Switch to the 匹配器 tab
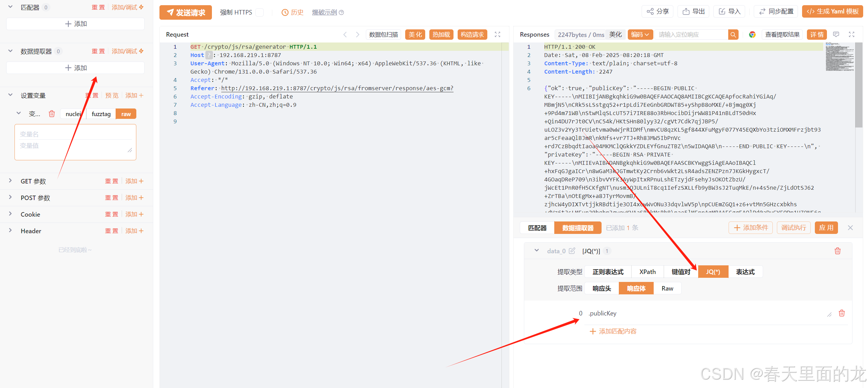The height and width of the screenshot is (388, 868). coord(537,228)
